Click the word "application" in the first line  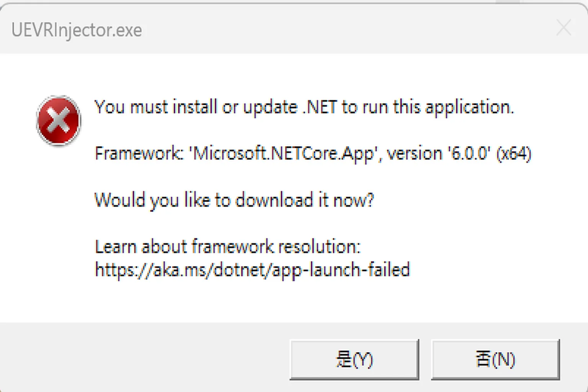click(x=469, y=107)
